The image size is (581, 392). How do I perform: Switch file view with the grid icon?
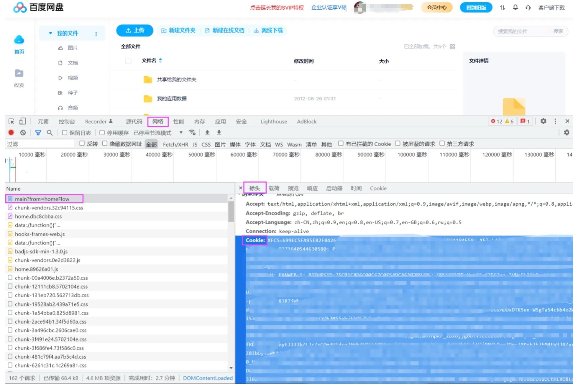(452, 47)
